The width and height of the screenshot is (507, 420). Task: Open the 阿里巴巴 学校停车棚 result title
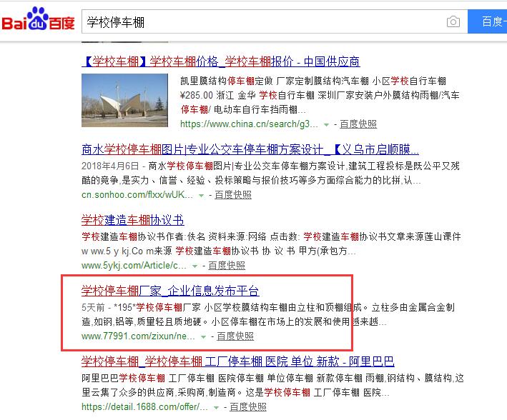click(238, 361)
